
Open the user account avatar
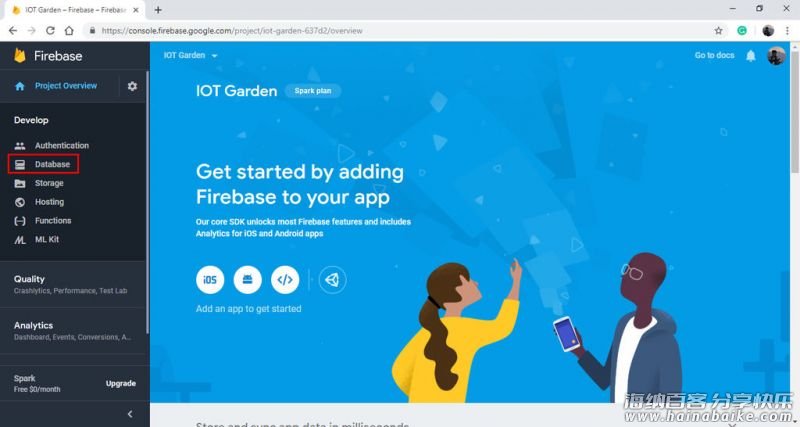[776, 56]
